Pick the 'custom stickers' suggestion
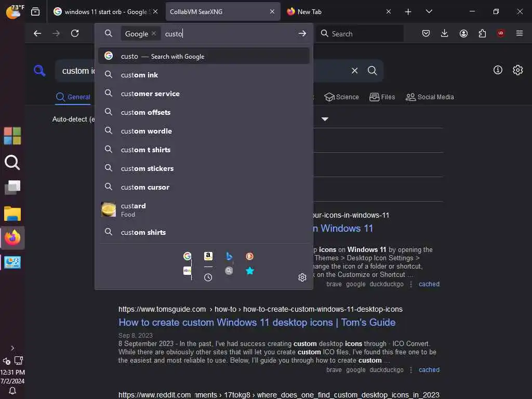 click(204, 168)
